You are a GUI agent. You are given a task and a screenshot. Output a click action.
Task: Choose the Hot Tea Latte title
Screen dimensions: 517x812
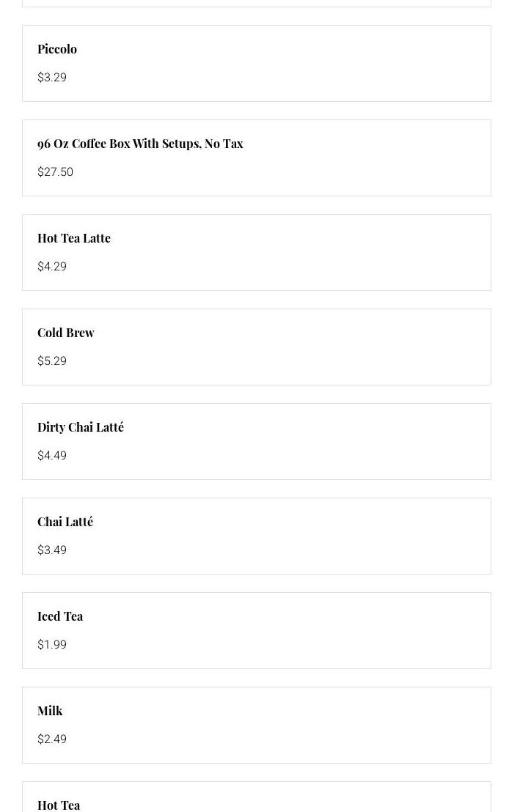point(74,238)
